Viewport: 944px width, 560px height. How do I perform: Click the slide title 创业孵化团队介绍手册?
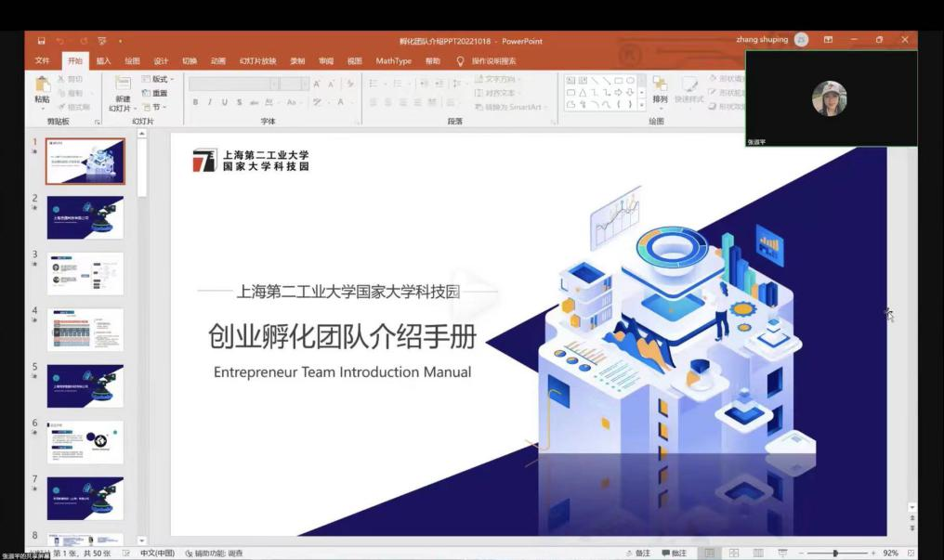pos(342,336)
